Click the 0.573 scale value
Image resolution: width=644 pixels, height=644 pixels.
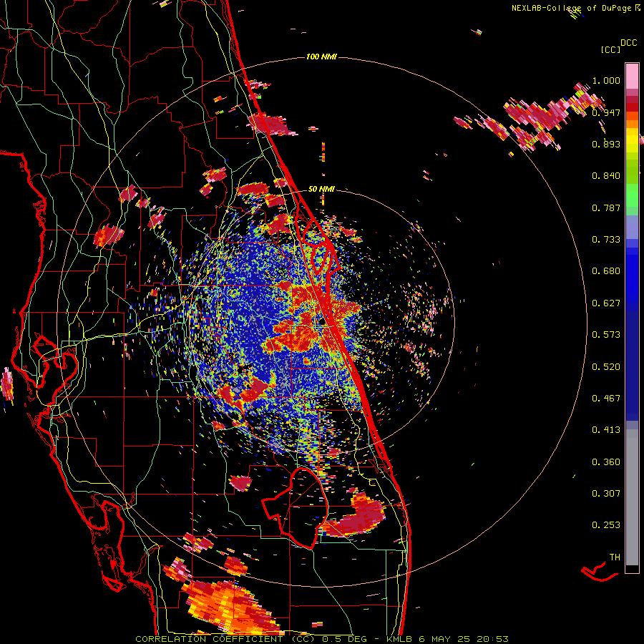pos(606,335)
